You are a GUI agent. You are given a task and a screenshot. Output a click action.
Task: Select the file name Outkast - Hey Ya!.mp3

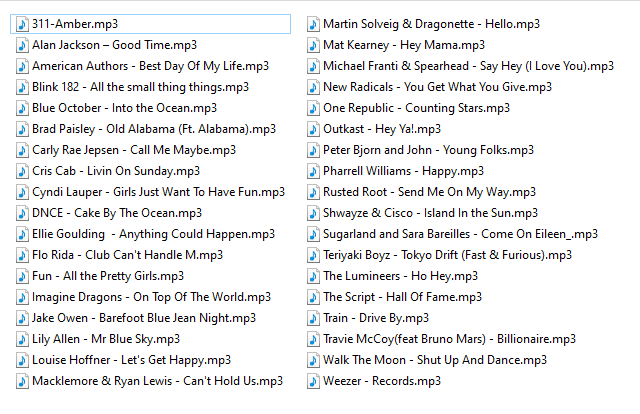click(x=382, y=129)
